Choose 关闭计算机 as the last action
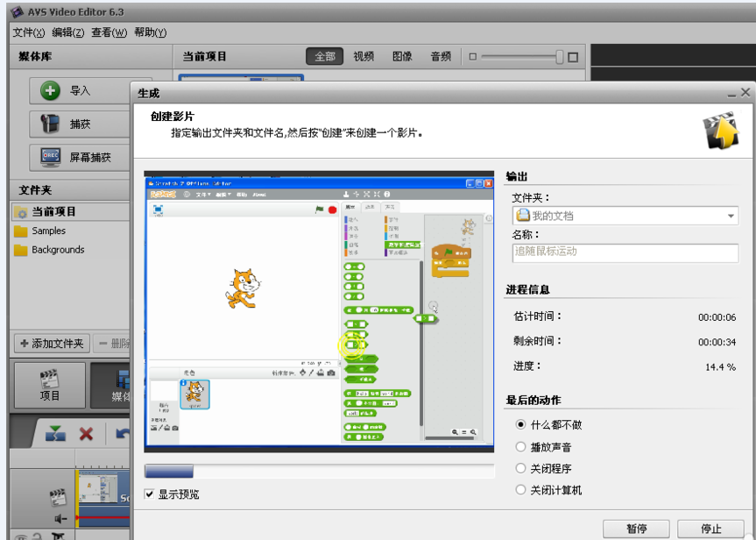 [x=521, y=489]
